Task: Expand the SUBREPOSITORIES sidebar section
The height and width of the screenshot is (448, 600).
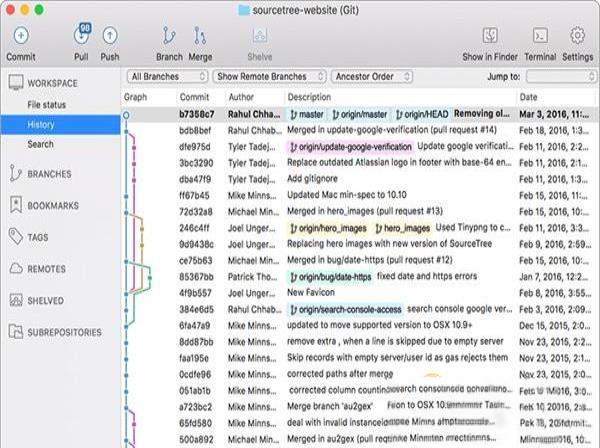Action: coord(65,332)
